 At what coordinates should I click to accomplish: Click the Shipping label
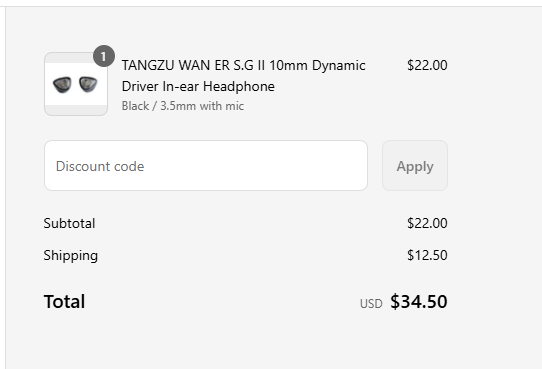click(x=71, y=256)
